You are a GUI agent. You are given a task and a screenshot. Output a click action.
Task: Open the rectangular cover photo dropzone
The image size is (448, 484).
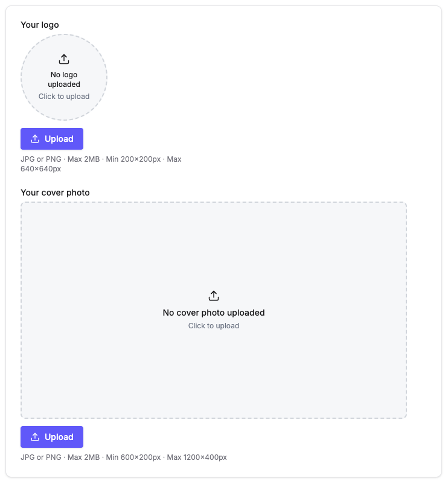(x=214, y=310)
